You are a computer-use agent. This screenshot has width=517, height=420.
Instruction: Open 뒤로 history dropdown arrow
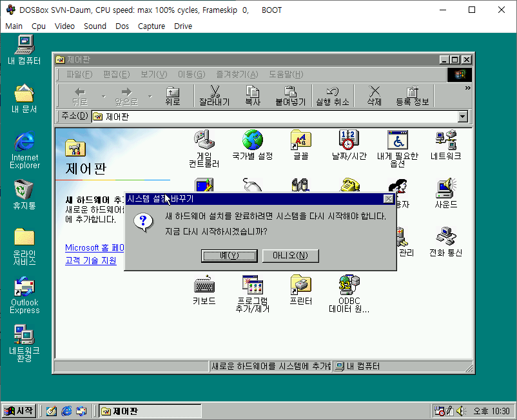[x=104, y=96]
